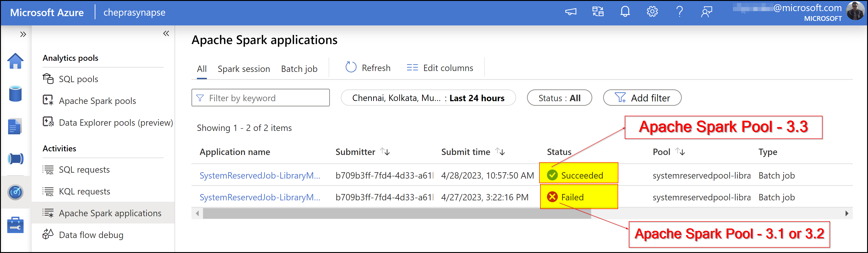
Task: Click the horizontal scrollbar thumb
Action: click(x=397, y=213)
